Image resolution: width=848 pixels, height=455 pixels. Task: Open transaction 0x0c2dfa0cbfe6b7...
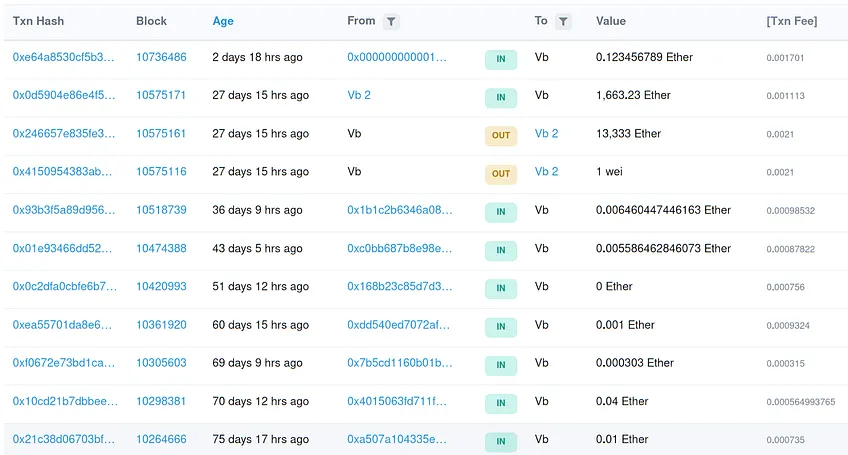(64, 286)
